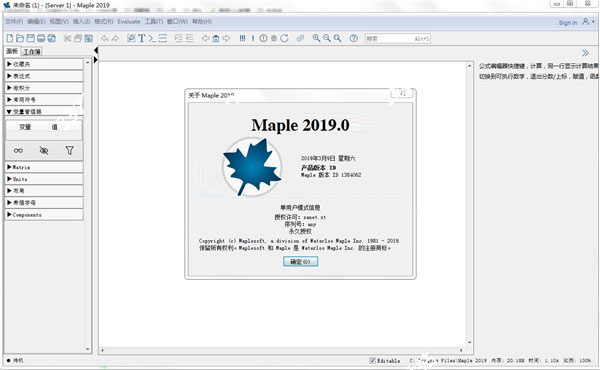Expand the Matrix palette

point(44,167)
